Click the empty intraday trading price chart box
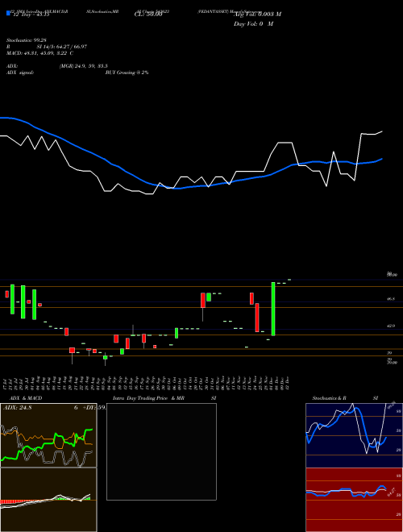The height and width of the screenshot is (532, 403). pos(161,451)
